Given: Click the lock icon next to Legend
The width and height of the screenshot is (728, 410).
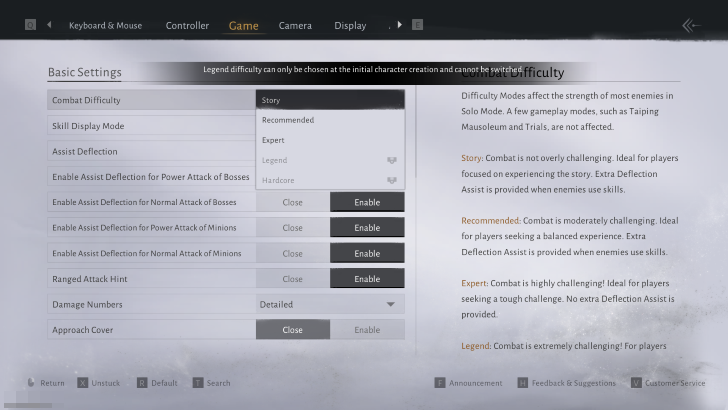Looking at the screenshot, I should [x=392, y=160].
